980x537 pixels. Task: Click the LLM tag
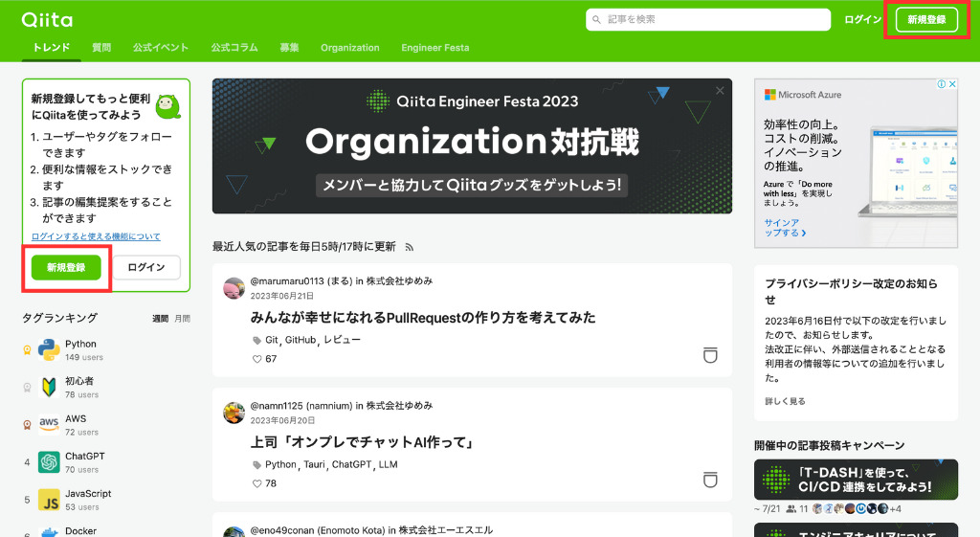[389, 464]
